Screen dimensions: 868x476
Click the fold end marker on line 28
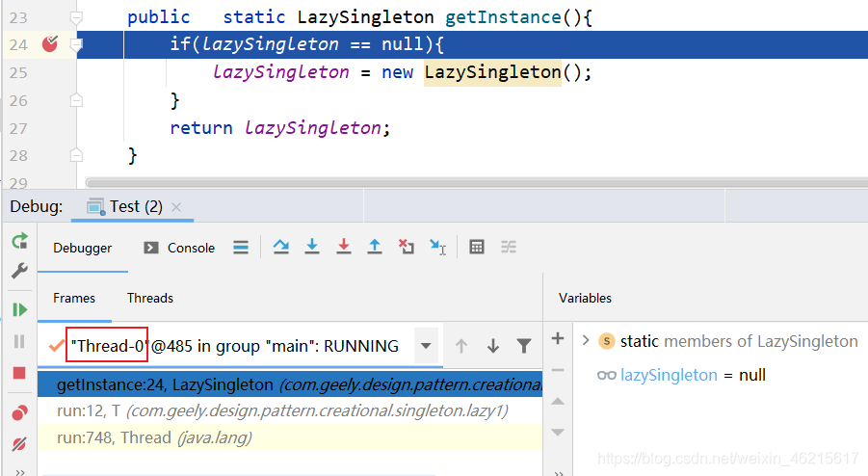[76, 155]
